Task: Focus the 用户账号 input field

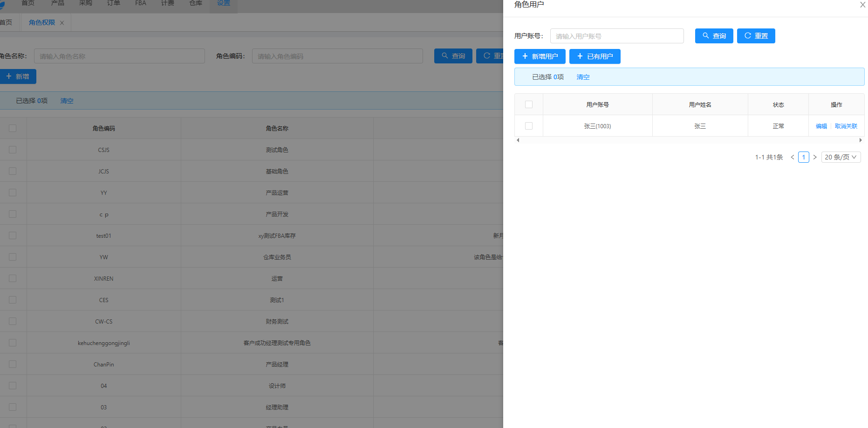Action: coord(617,36)
